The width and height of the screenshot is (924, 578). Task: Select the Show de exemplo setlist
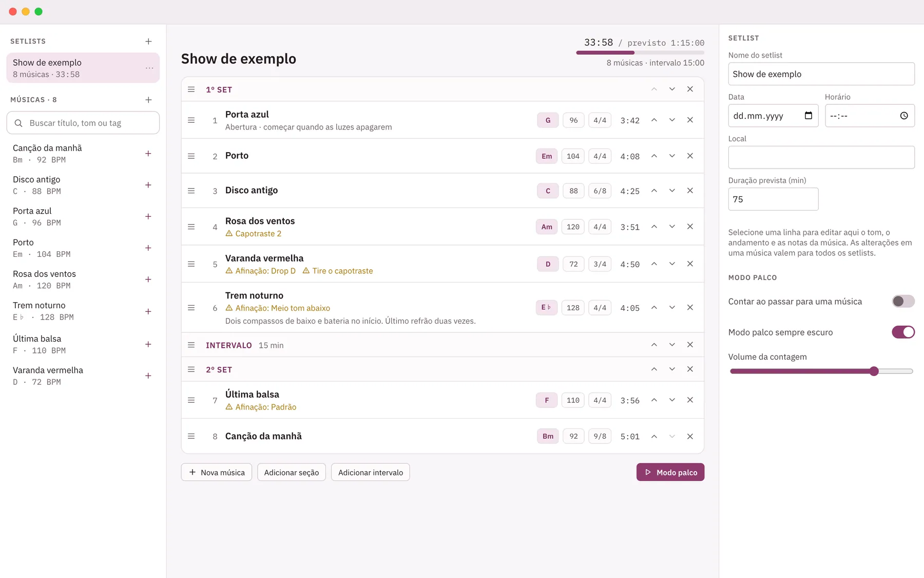pyautogui.click(x=83, y=68)
